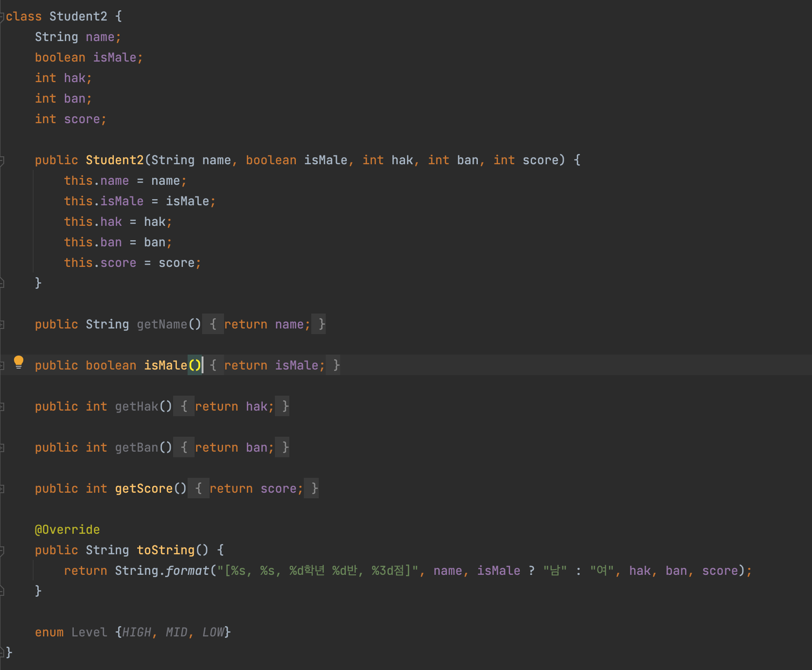Click the Student2 constructor name
Screen dimensions: 812x670
115,160
